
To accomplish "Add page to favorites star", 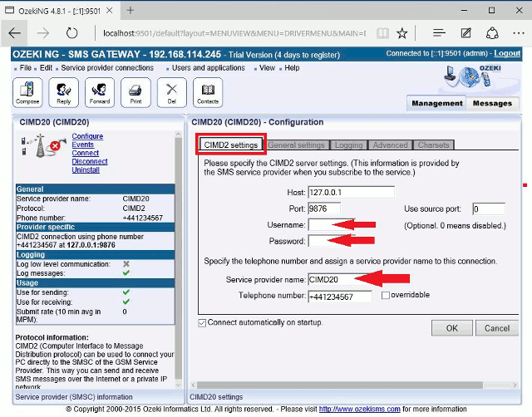I will pos(402,33).
